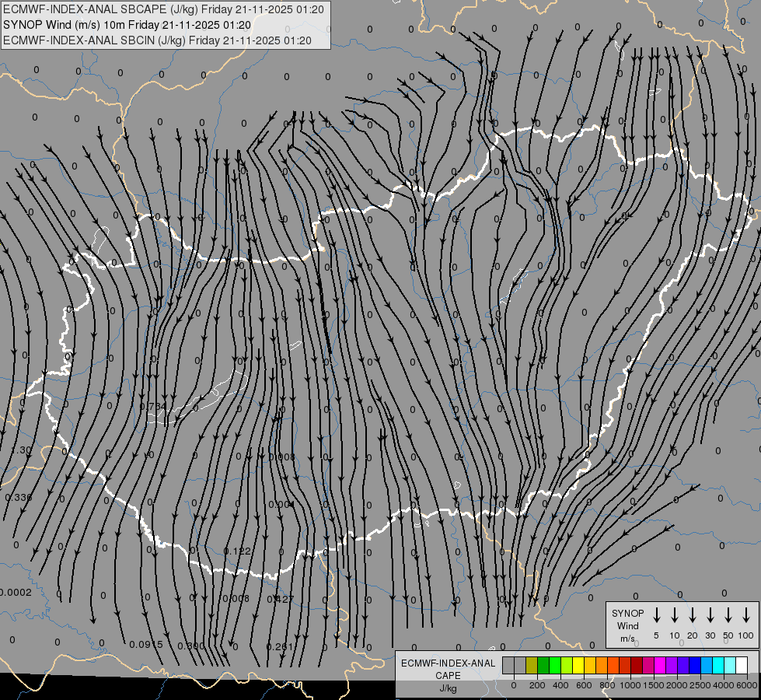Choose the pure blue CAPE swatch
This screenshot has width=761, height=700.
pyautogui.click(x=694, y=665)
